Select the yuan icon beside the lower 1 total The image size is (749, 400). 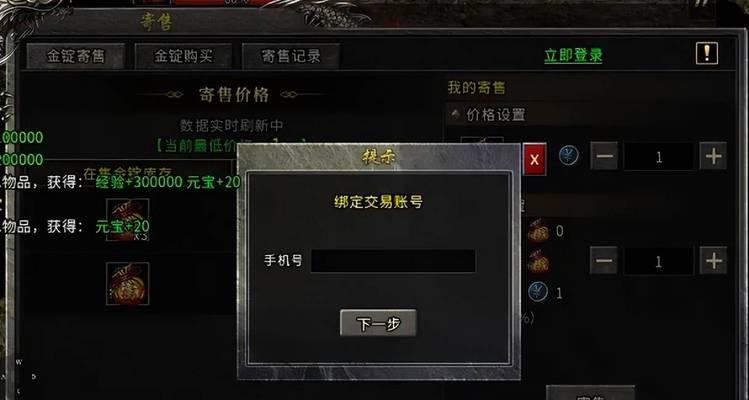point(538,292)
